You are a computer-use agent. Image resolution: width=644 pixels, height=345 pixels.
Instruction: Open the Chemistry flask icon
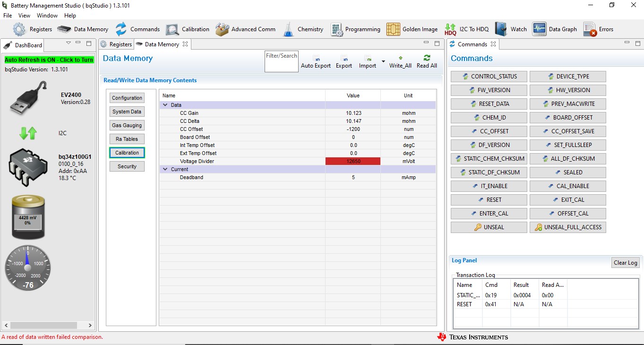(288, 29)
